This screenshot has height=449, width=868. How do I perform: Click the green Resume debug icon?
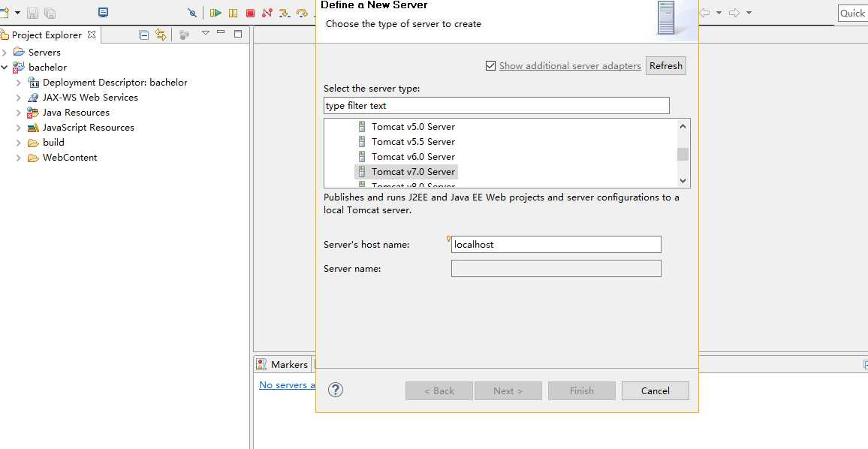coord(216,13)
